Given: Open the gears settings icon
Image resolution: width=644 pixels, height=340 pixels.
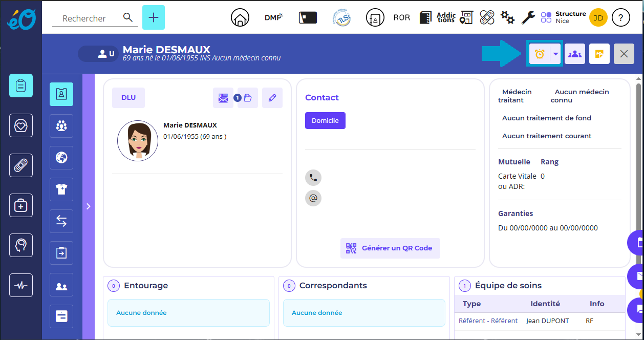Looking at the screenshot, I should pos(507,18).
